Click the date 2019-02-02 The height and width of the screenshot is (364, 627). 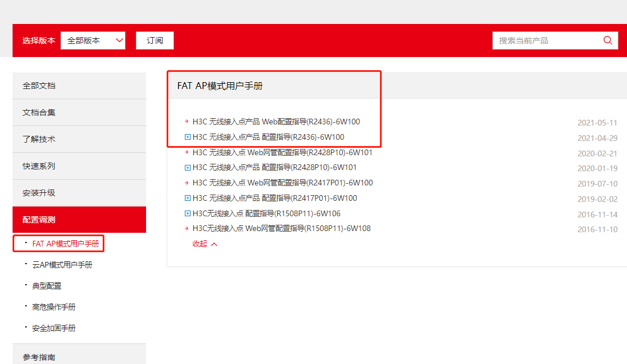[x=597, y=199]
